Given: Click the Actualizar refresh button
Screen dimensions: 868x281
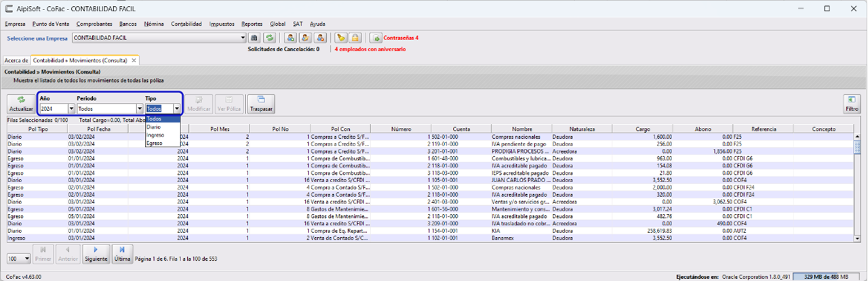Looking at the screenshot, I should 20,104.
